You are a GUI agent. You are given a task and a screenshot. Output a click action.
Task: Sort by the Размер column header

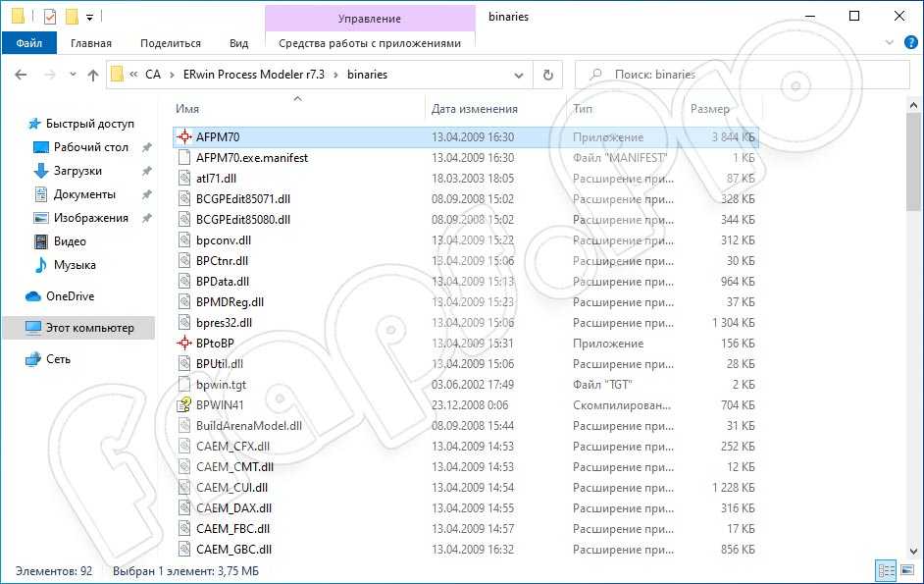tap(723, 109)
